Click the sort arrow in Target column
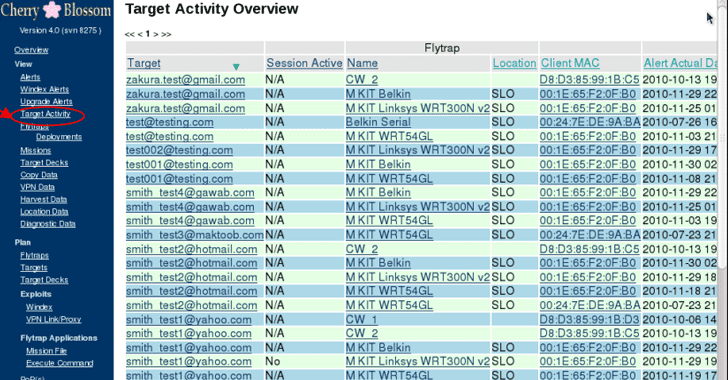Image resolution: width=728 pixels, height=380 pixels. (236, 67)
